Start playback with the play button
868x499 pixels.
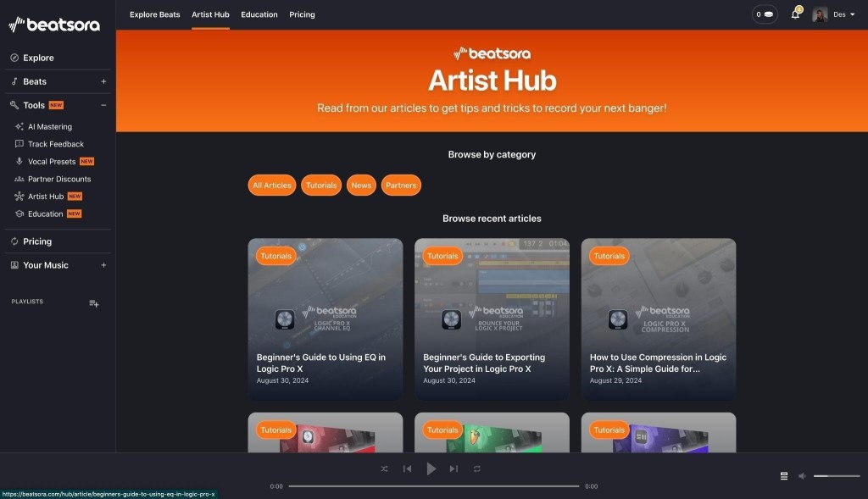tap(431, 469)
